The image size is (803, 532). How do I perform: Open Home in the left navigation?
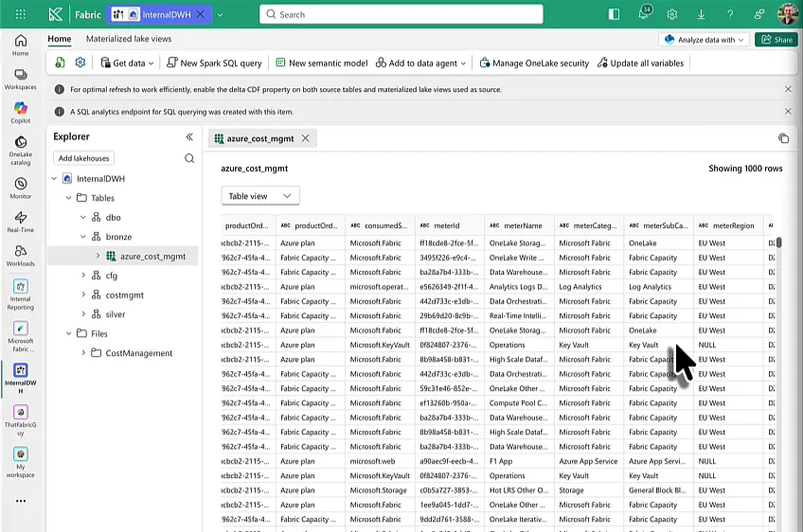(21, 45)
